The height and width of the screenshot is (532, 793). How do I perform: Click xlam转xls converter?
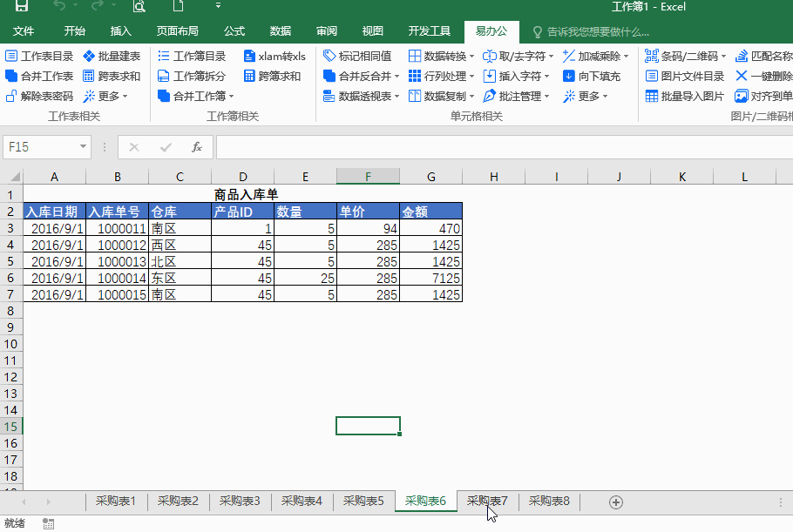274,56
